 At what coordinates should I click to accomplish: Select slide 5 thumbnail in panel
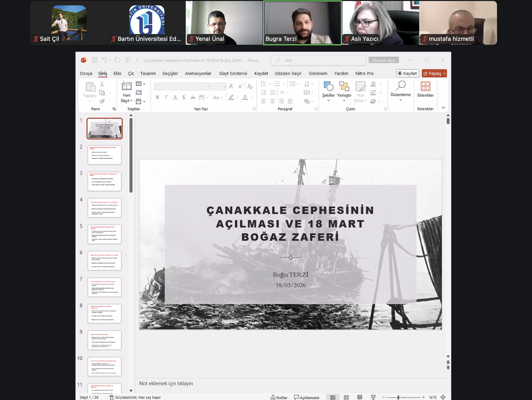(105, 234)
